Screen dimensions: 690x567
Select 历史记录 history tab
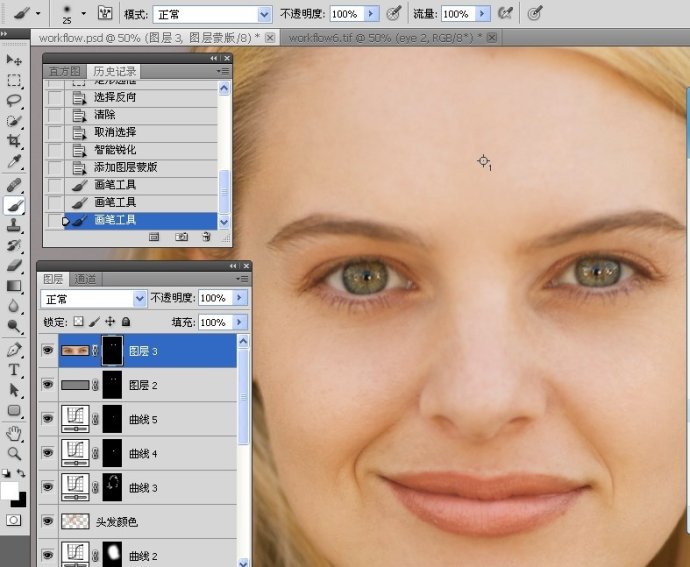tap(115, 71)
